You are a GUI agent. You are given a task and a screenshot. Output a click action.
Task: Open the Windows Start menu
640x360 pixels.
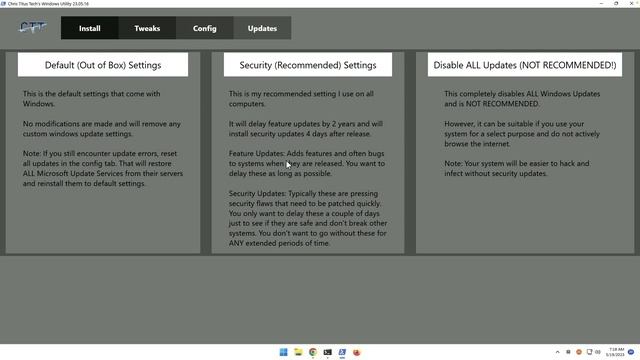pos(283,352)
